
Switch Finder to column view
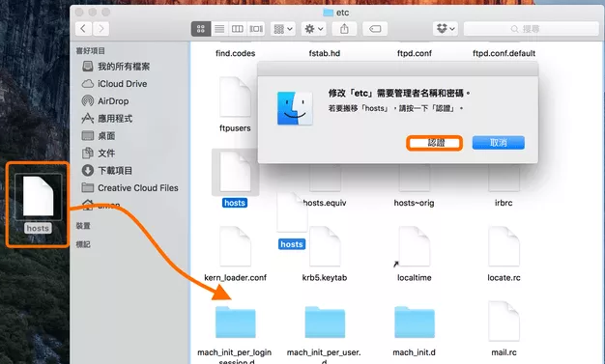tap(238, 29)
